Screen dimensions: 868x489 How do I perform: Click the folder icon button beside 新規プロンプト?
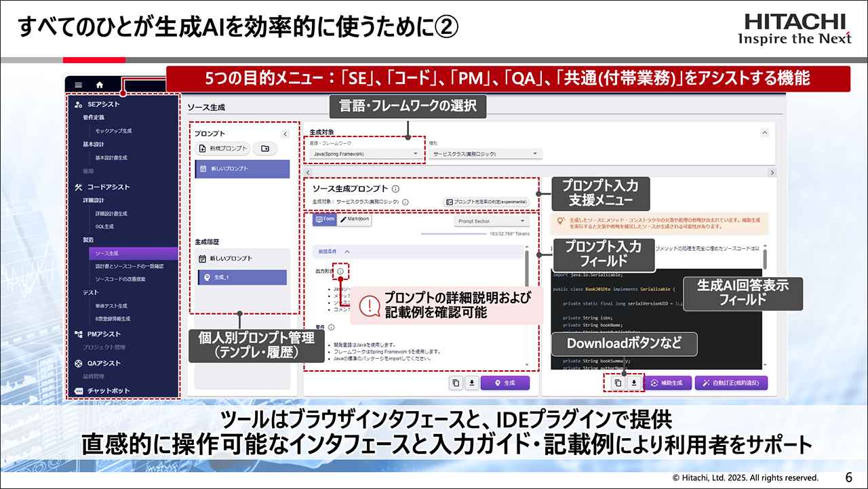tap(264, 149)
